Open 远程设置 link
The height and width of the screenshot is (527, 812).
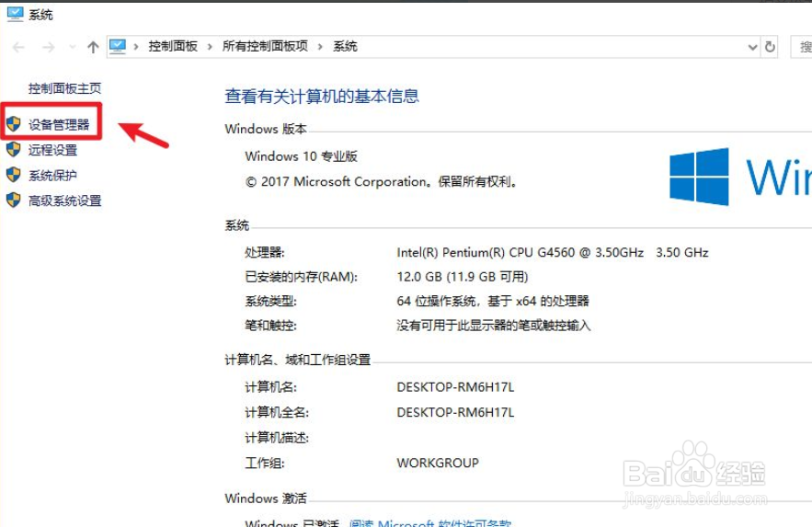pos(52,150)
